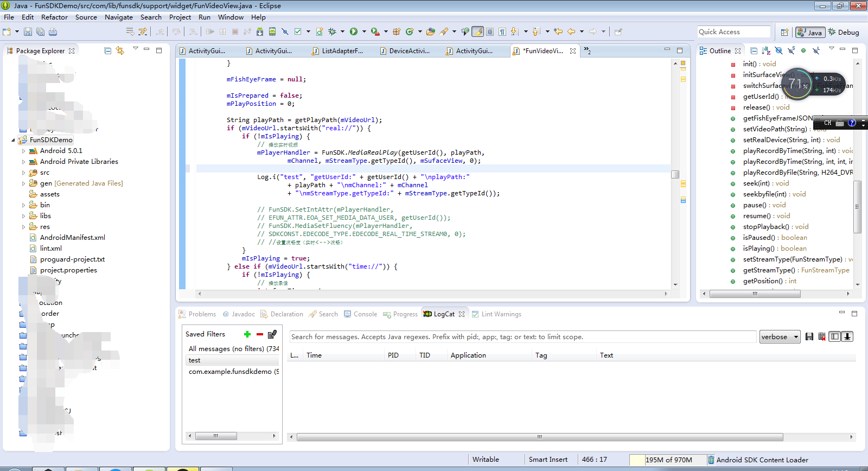This screenshot has height=471, width=868.
Task: Toggle Link with Editor in Package Explorer
Action: pos(120,51)
